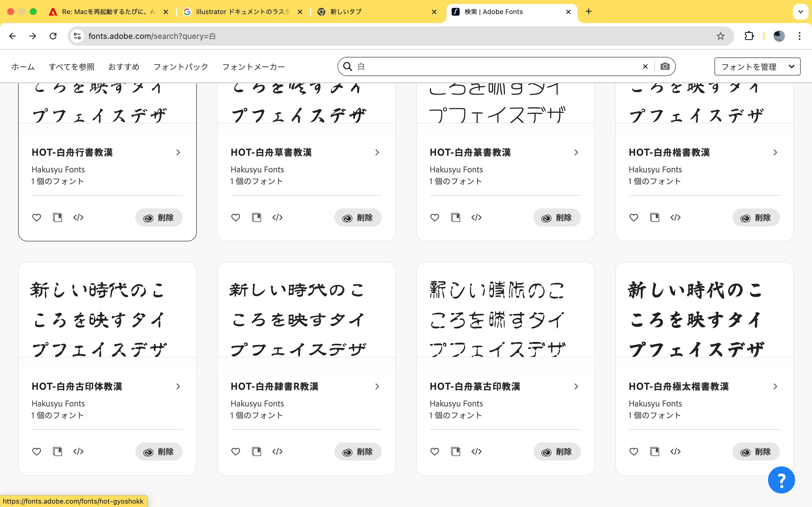This screenshot has height=507, width=812.
Task: Click web project code icon for HOT-白舟草書教漢
Action: [x=277, y=218]
